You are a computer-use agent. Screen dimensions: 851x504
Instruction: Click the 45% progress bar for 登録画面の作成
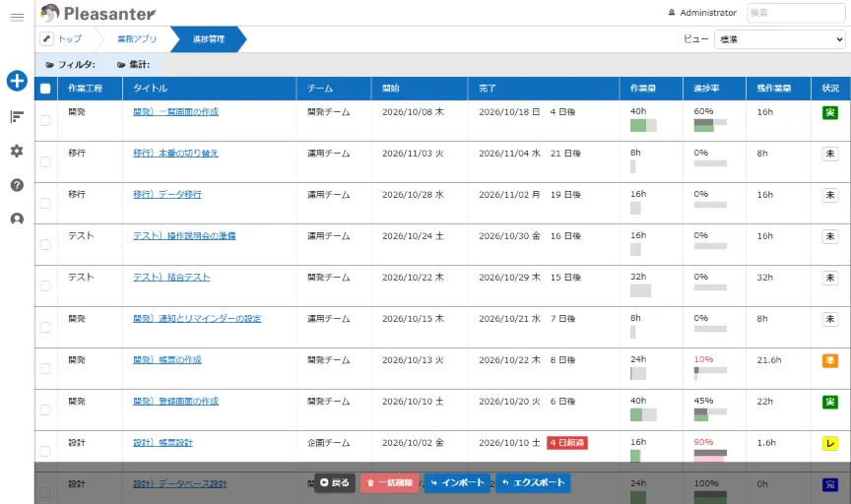pos(710,414)
